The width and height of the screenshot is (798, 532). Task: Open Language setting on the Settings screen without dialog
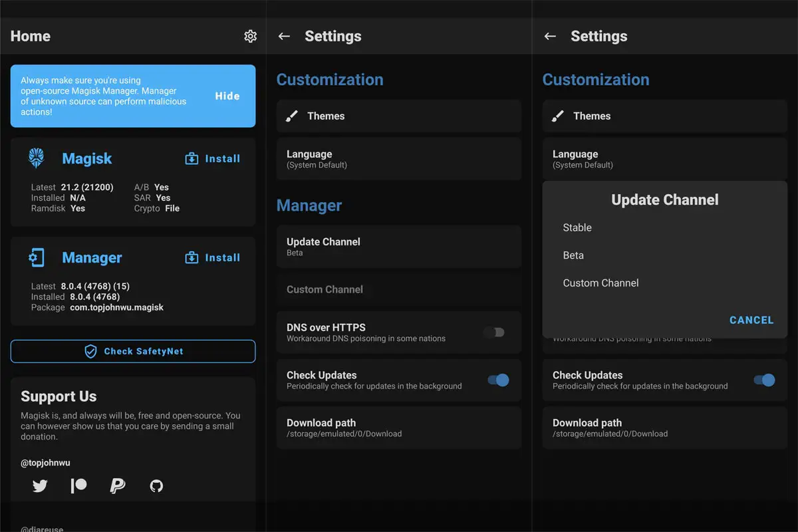click(x=399, y=159)
